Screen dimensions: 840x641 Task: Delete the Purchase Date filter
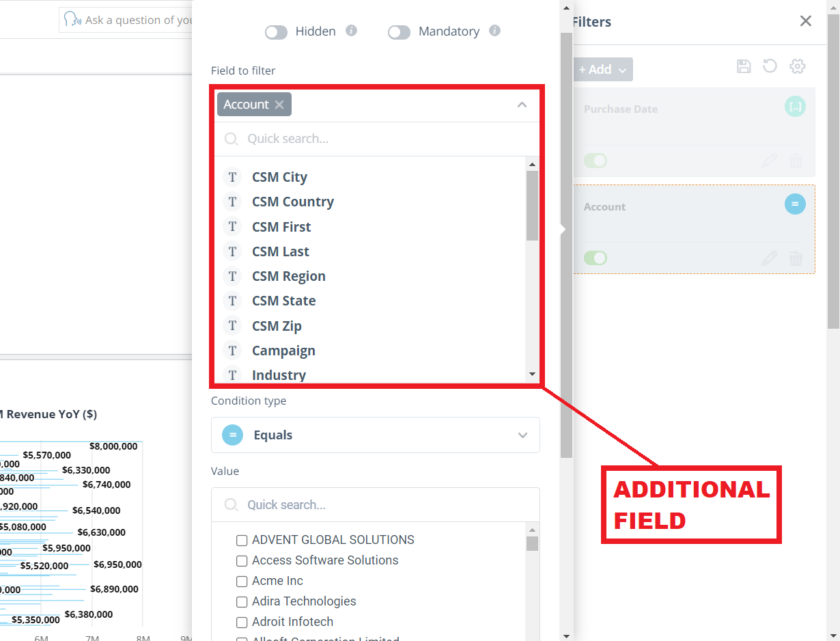(796, 161)
